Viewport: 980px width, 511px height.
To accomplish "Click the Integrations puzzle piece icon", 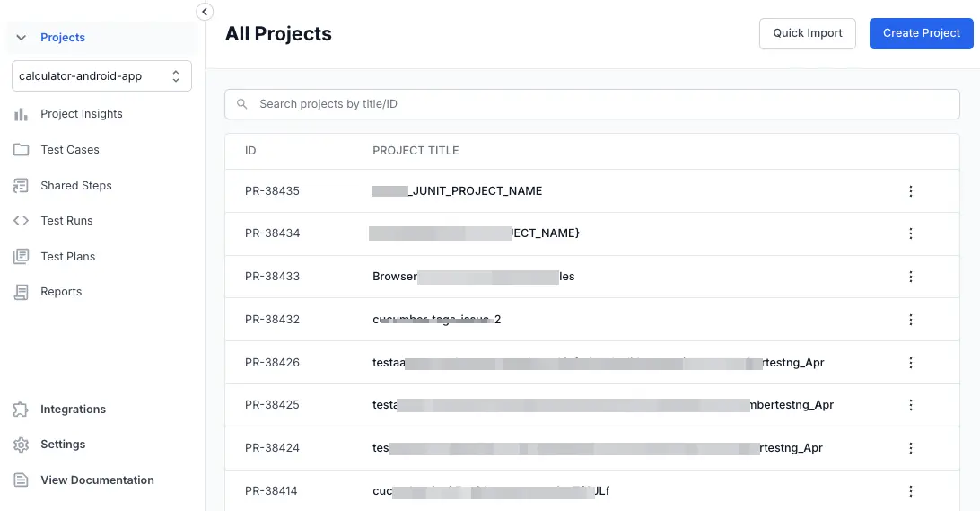I will (x=21, y=410).
